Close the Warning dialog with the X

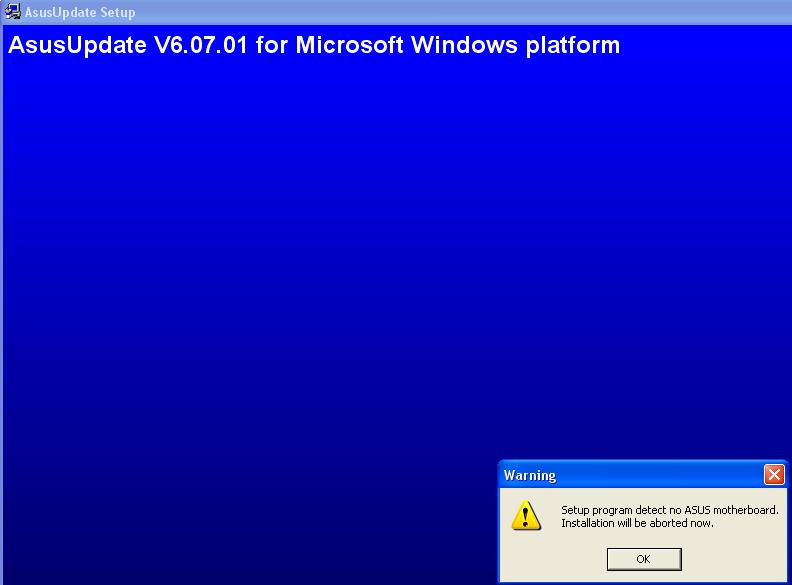[774, 475]
